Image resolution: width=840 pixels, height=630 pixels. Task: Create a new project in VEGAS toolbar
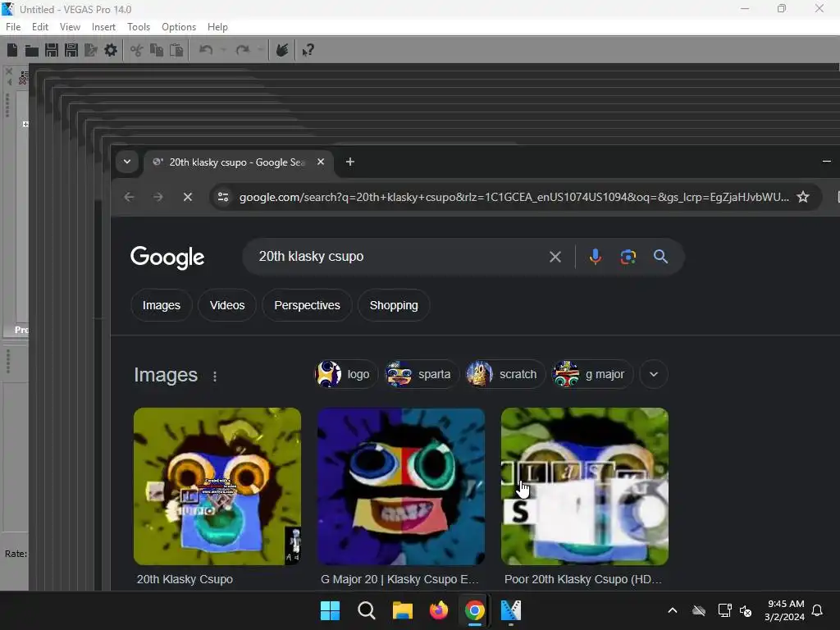pos(11,50)
